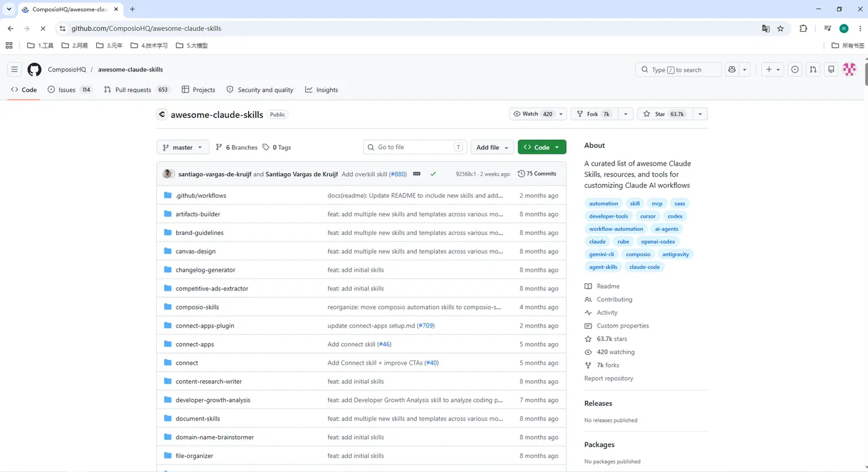The image size is (868, 472).
Task: Open the notifications inbox icon
Action: coord(831,69)
